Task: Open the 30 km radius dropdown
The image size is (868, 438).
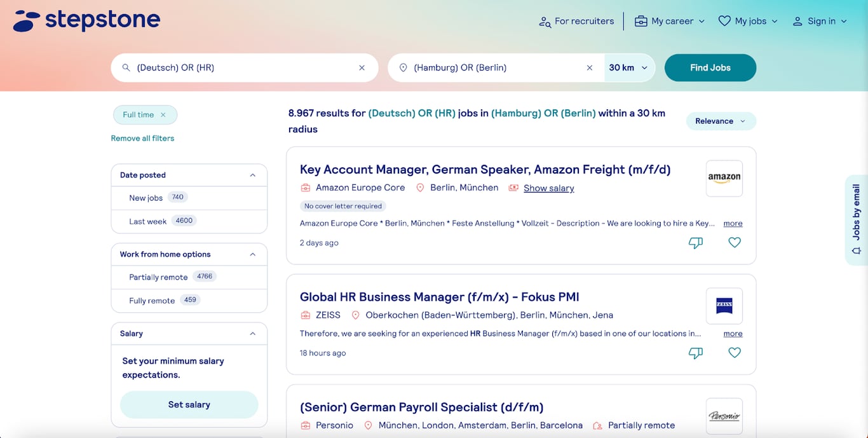Action: click(x=628, y=67)
